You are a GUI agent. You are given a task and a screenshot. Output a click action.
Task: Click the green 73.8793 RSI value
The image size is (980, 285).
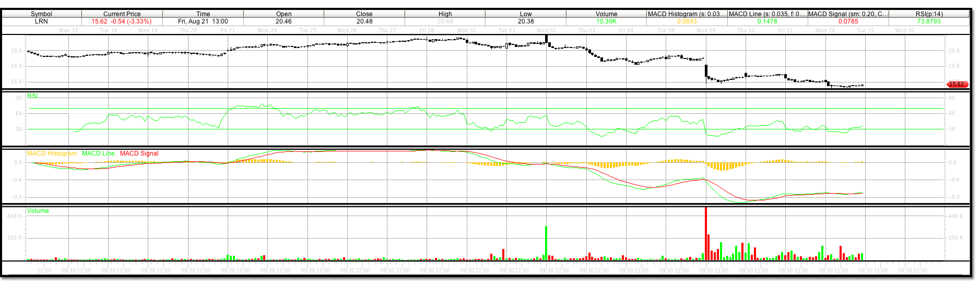click(929, 21)
